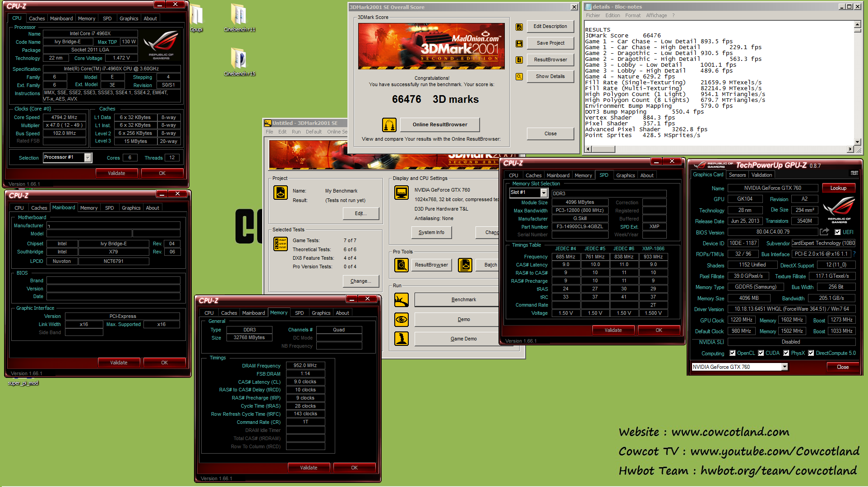
Task: Click the Lookup button in GPU-Z
Action: point(838,188)
